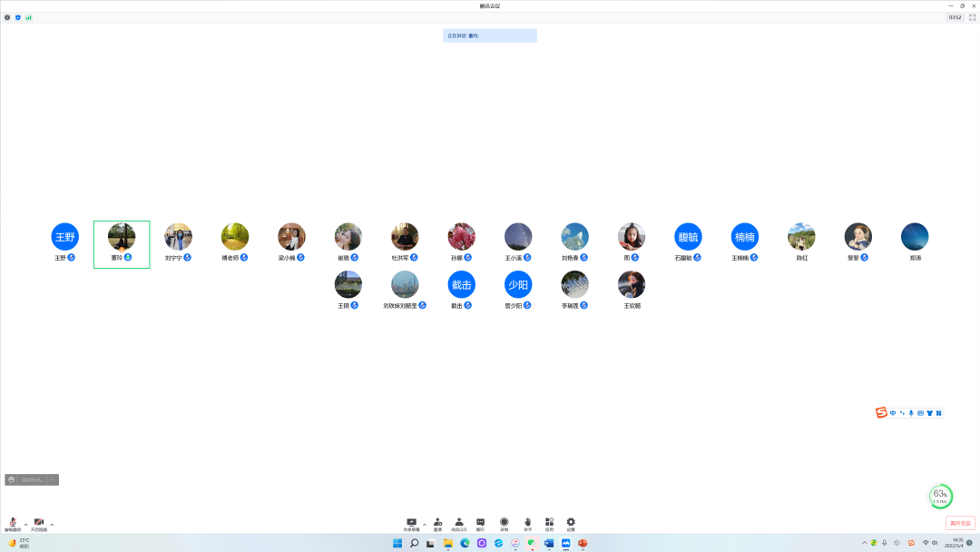Select participant 王野's avatar
Screen dimensions: 980x552
click(x=64, y=236)
